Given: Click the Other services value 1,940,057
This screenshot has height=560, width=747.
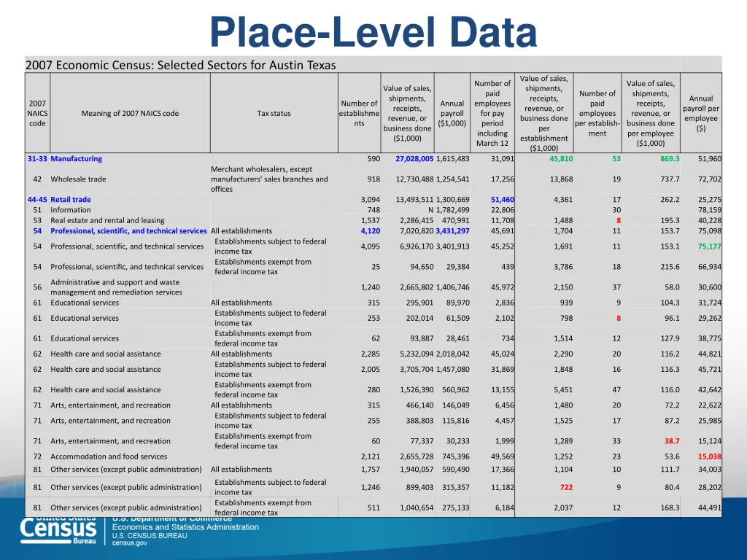Looking at the screenshot, I should coord(417,469).
